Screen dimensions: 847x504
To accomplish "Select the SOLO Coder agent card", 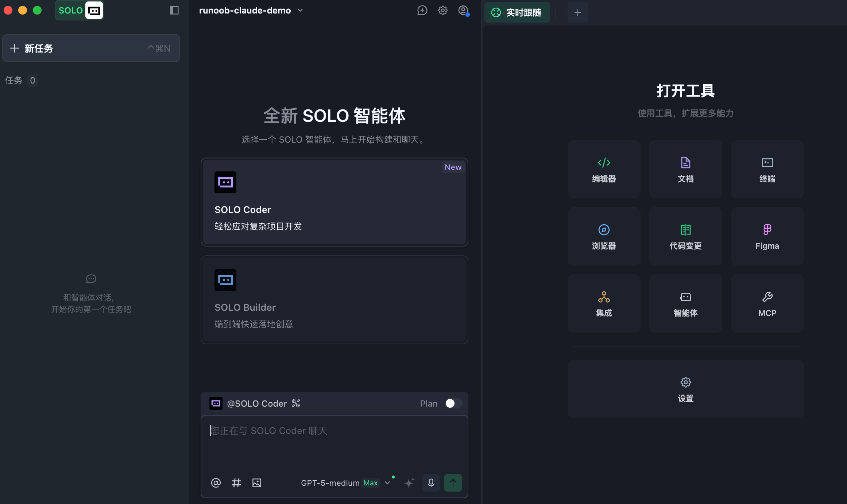I will (x=334, y=202).
